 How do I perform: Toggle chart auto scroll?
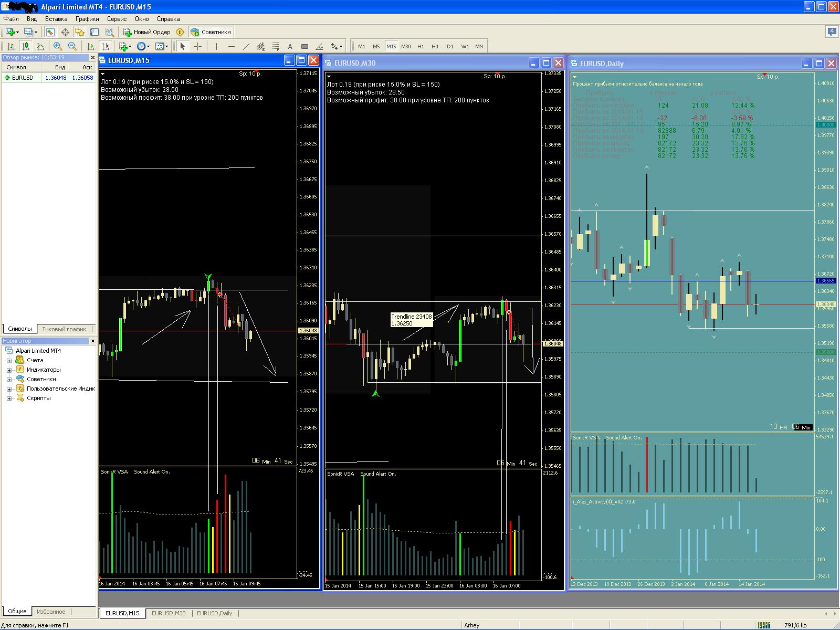pyautogui.click(x=90, y=46)
